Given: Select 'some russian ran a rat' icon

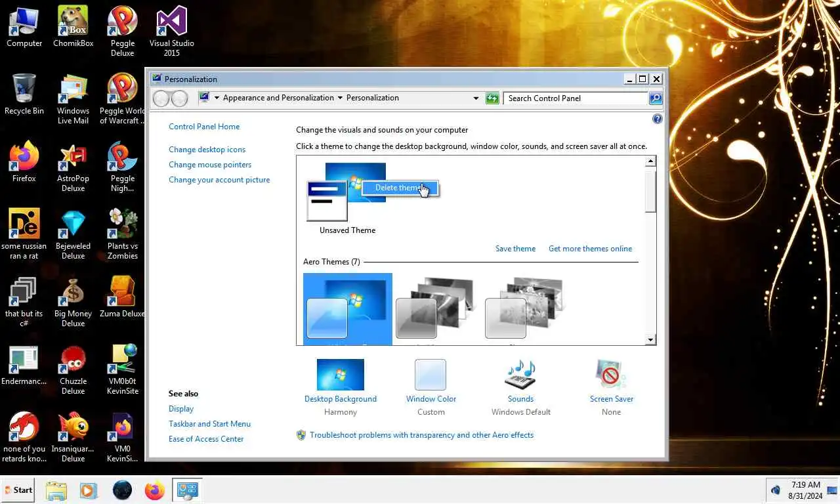Looking at the screenshot, I should point(24,234).
